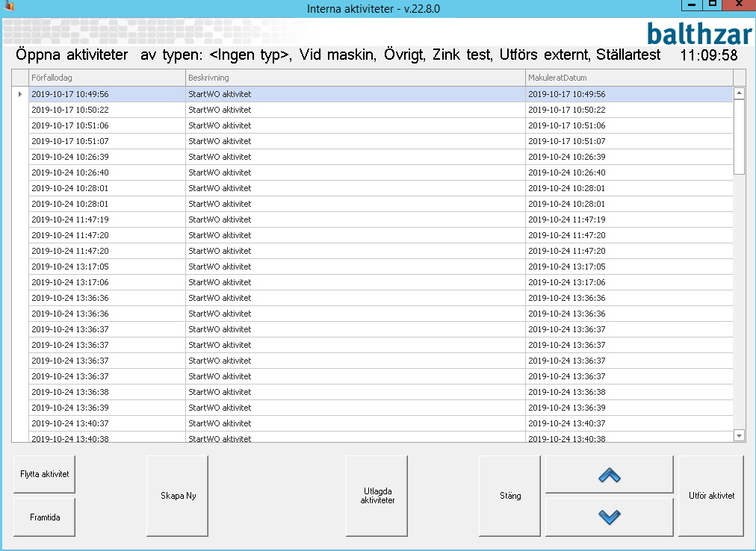756x551 pixels.
Task: Click the scrollbar up arrow
Action: pos(739,93)
